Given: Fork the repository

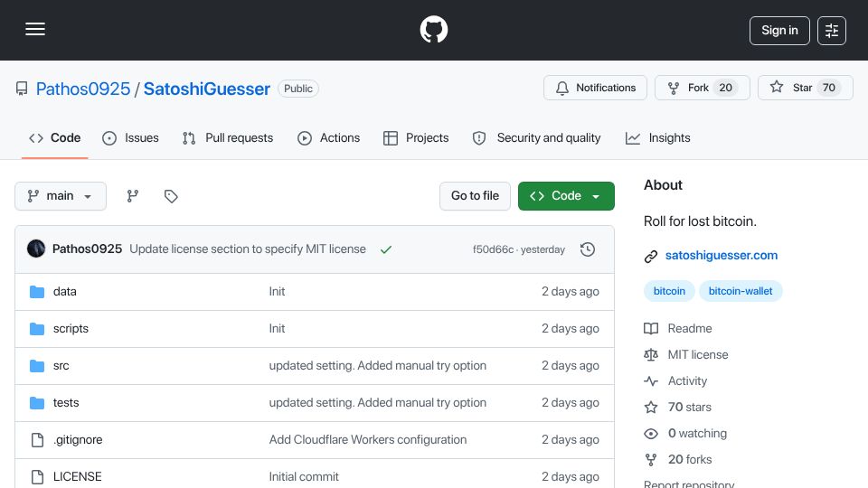Looking at the screenshot, I should 702,88.
